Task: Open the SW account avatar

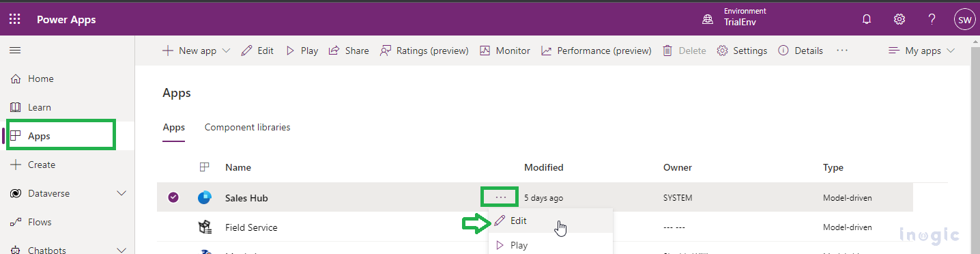Action: pyautogui.click(x=964, y=20)
